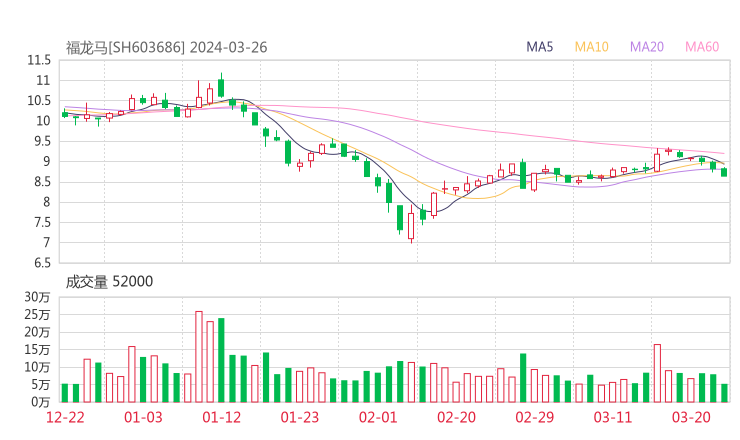The height and width of the screenshot is (440, 740).
Task: Select the 03-20 date axis label
Action: pyautogui.click(x=691, y=417)
